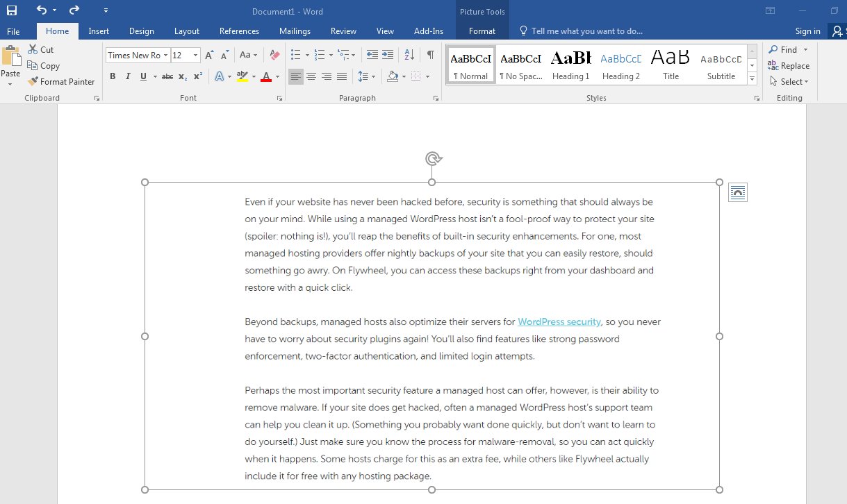Open the Line and Paragraph Spacing dropdown

pos(363,76)
